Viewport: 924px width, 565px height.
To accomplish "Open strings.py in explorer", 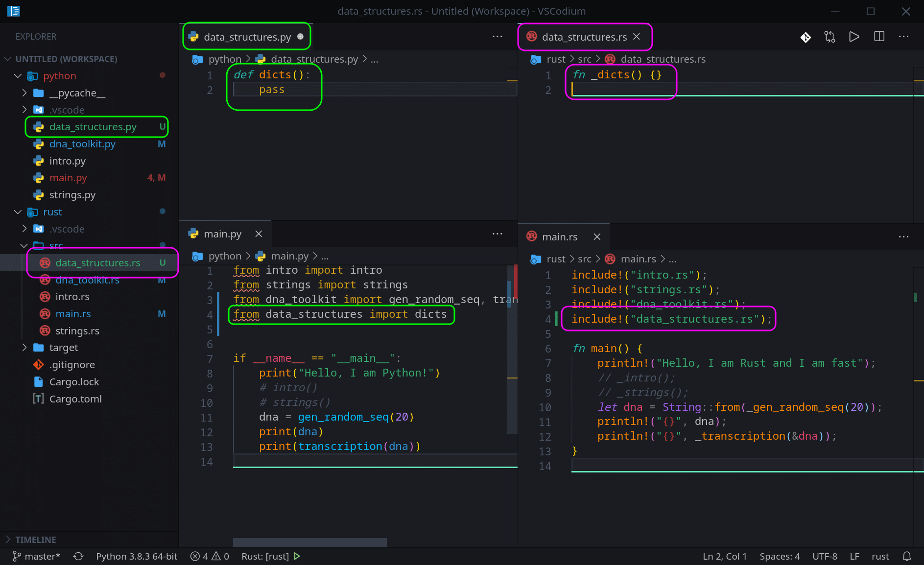I will pyautogui.click(x=72, y=195).
